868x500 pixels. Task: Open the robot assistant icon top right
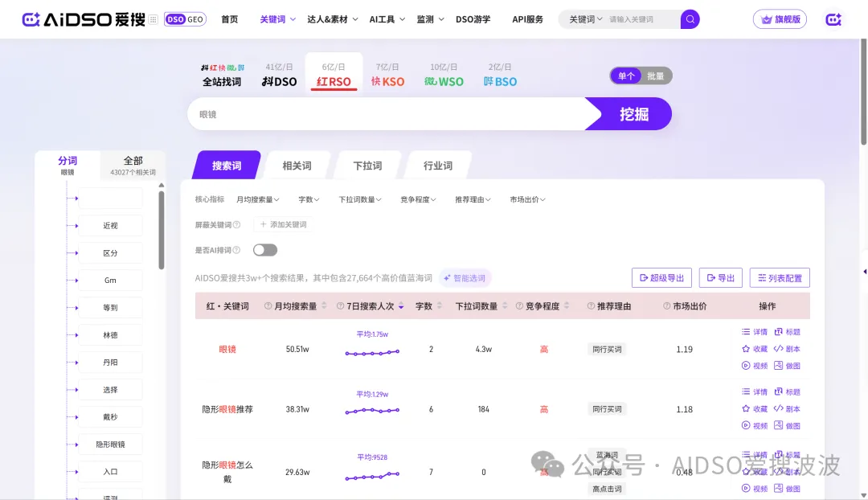click(833, 19)
